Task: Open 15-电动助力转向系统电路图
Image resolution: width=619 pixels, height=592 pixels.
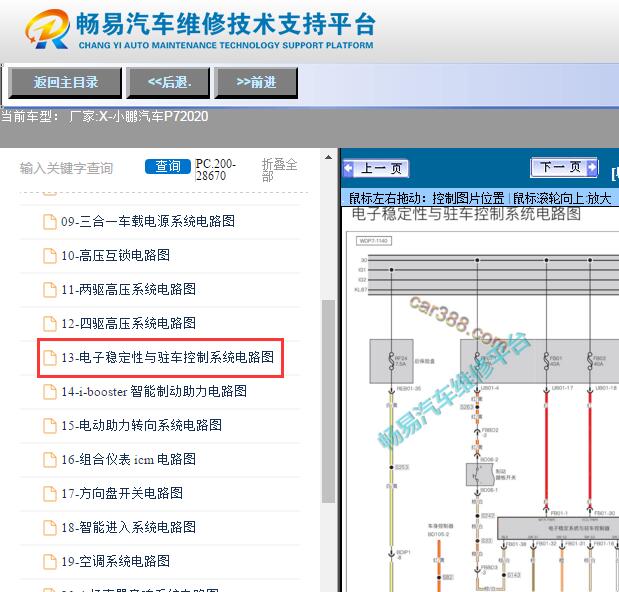Action: [142, 425]
